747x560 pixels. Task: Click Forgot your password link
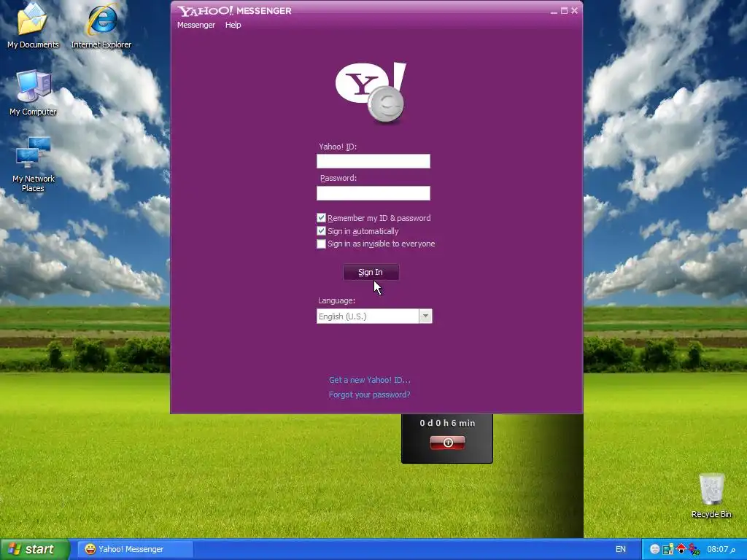[x=369, y=394]
